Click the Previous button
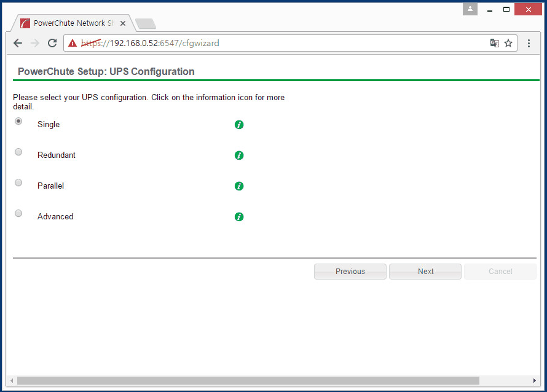The image size is (547, 392). (350, 272)
